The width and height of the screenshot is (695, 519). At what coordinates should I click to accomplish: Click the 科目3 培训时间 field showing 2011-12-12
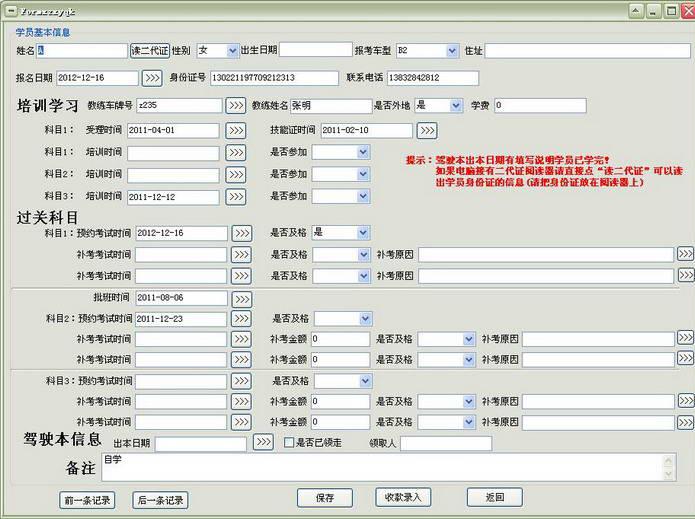pos(173,197)
